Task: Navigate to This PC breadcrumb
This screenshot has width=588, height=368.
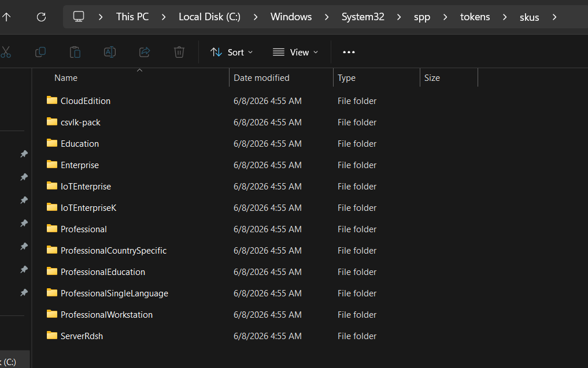Action: [x=132, y=17]
